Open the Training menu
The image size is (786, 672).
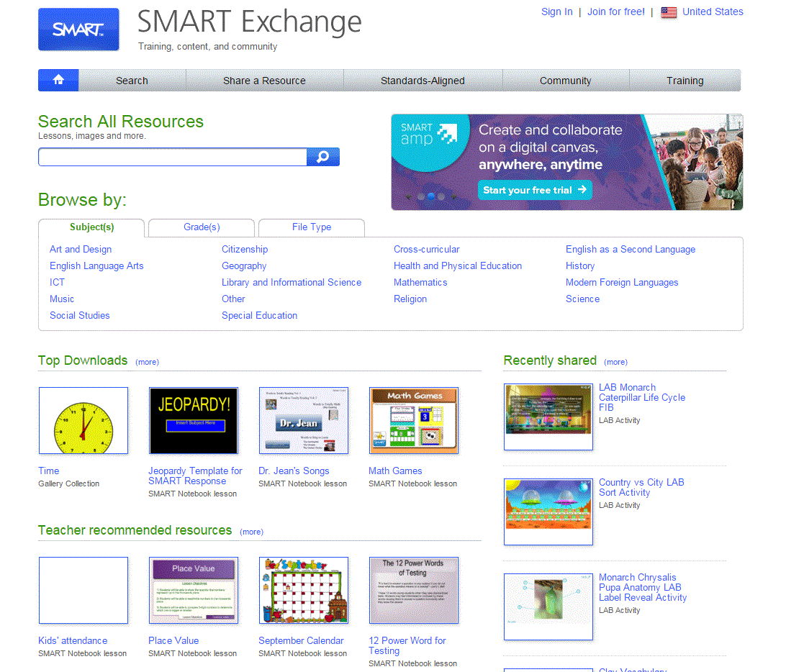[x=685, y=81]
